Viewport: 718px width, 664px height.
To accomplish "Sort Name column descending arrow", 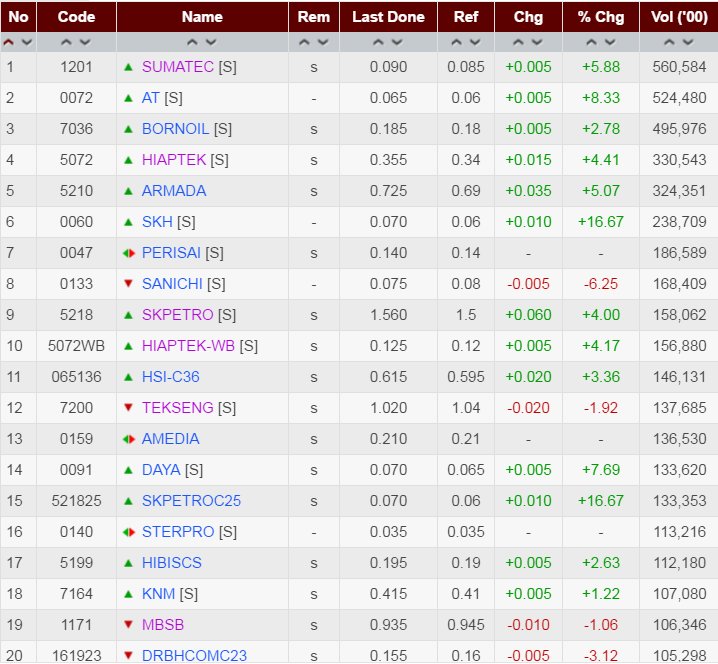I will click(x=211, y=43).
